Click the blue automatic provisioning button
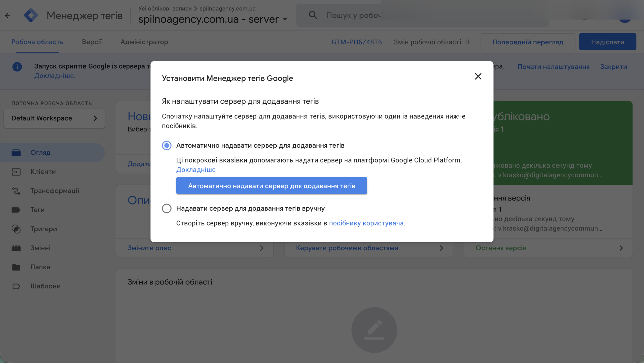The height and width of the screenshot is (363, 644). pos(271,186)
